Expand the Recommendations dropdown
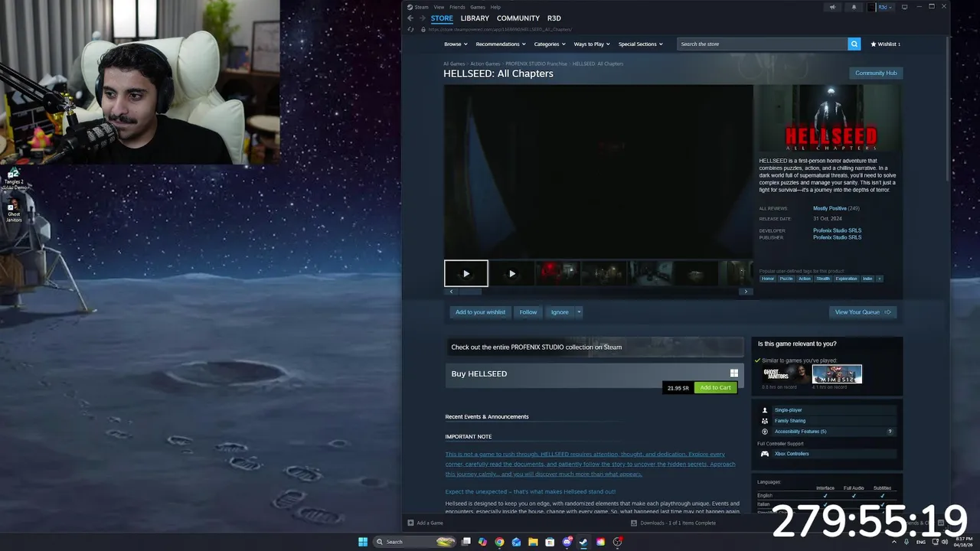 click(500, 44)
